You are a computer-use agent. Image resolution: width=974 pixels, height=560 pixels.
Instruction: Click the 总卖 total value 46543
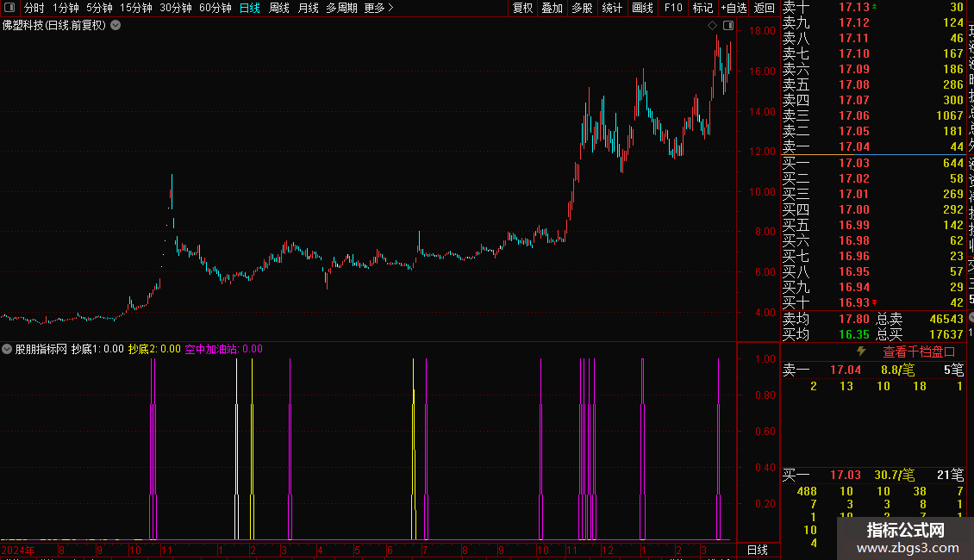coord(946,319)
